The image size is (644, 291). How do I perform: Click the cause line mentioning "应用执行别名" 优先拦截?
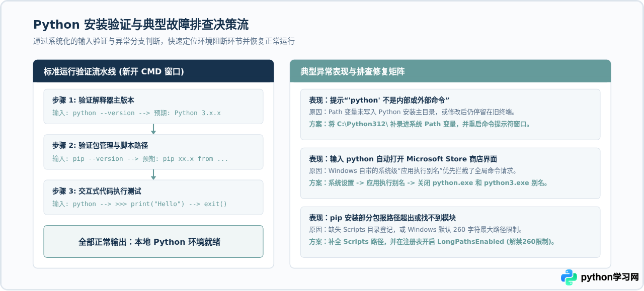coord(413,171)
